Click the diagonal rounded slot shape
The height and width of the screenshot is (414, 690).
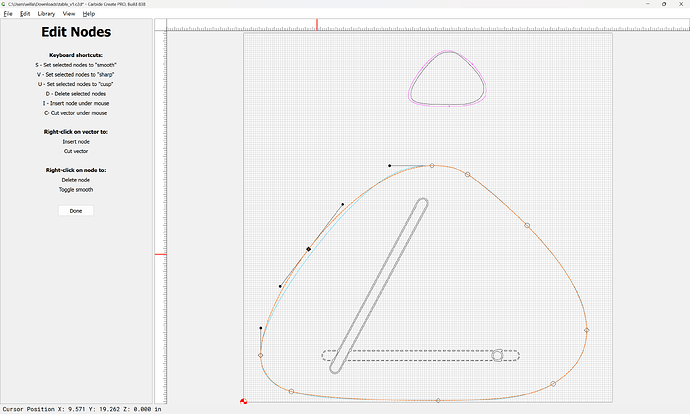tap(383, 284)
